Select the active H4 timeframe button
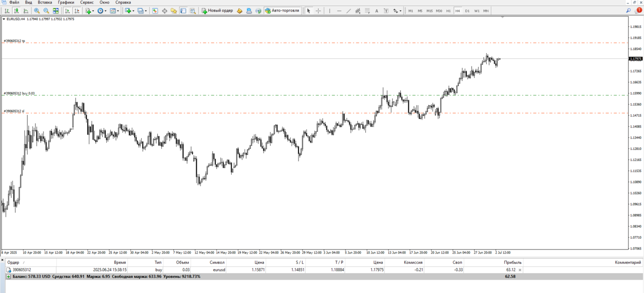The width and height of the screenshot is (644, 293). tap(458, 10)
